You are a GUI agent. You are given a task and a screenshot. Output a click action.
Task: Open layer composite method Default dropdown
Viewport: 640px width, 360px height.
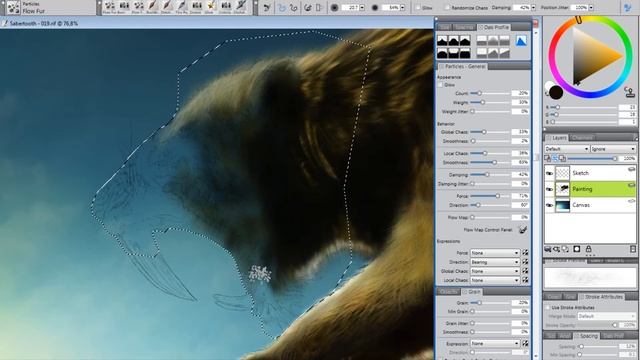pos(567,149)
